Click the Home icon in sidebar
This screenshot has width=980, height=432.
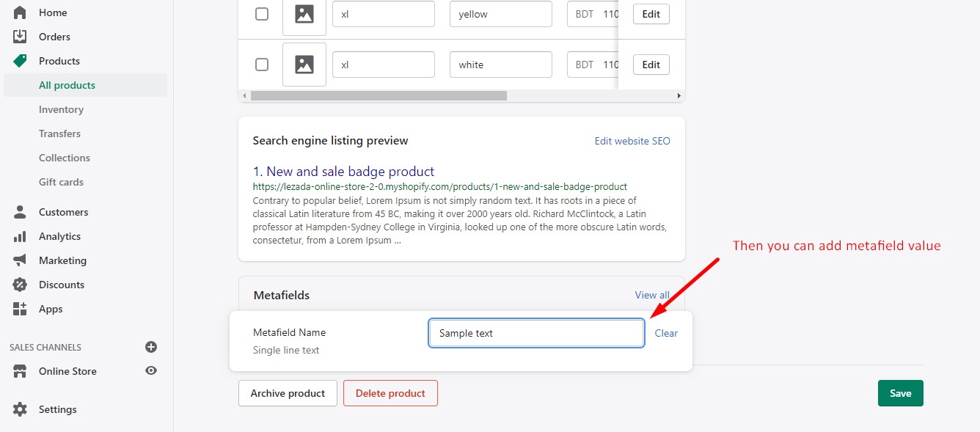(20, 12)
